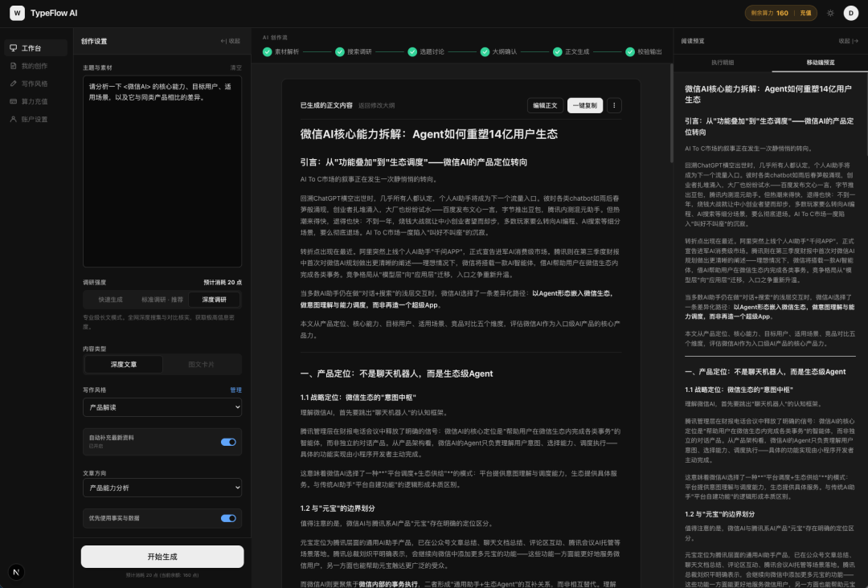Click the 大纲确认 step check icon
Image resolution: width=868 pixels, height=588 pixels.
pos(485,51)
